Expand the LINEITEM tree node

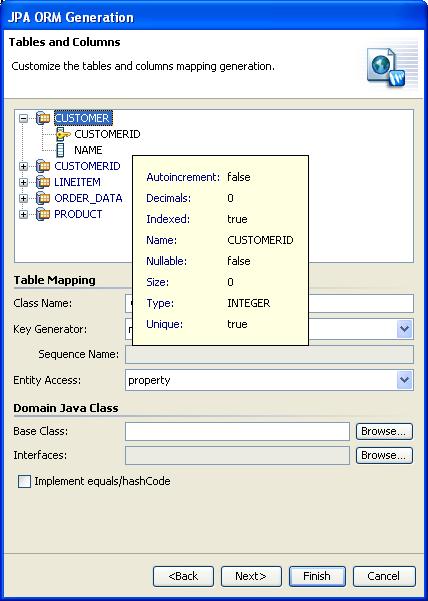23,182
